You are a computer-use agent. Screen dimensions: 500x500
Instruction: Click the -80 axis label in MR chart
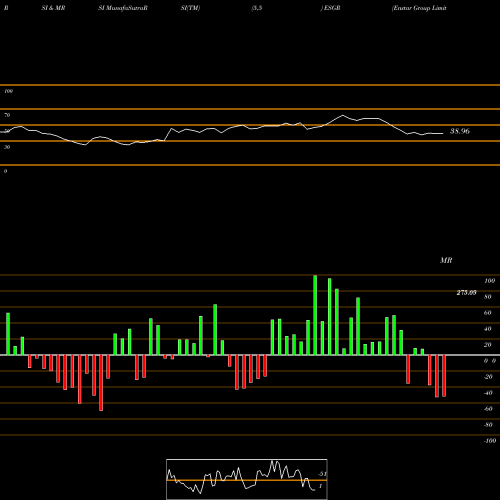[x=488, y=425]
